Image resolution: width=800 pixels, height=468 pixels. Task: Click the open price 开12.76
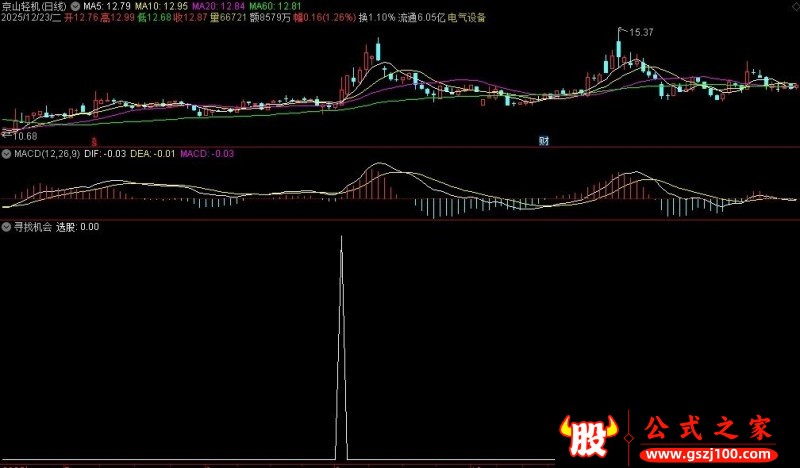(81, 18)
